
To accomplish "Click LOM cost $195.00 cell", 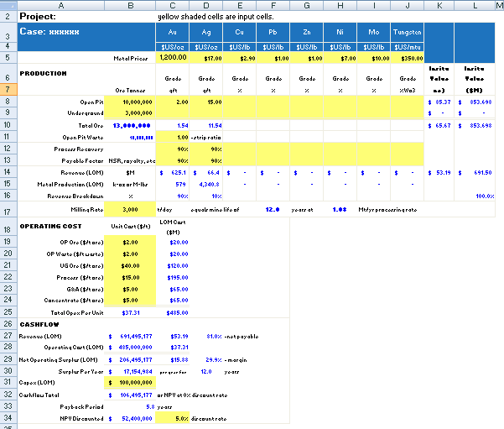I will [x=173, y=277].
